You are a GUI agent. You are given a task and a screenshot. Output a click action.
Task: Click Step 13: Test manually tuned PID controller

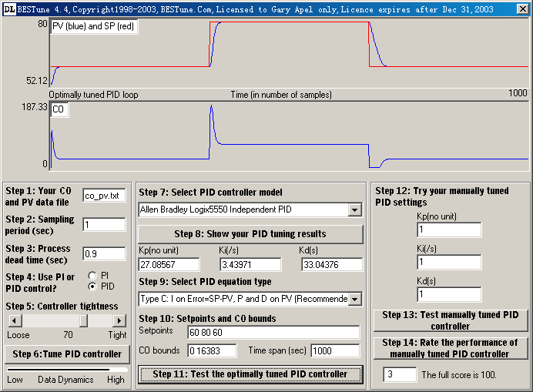click(451, 320)
